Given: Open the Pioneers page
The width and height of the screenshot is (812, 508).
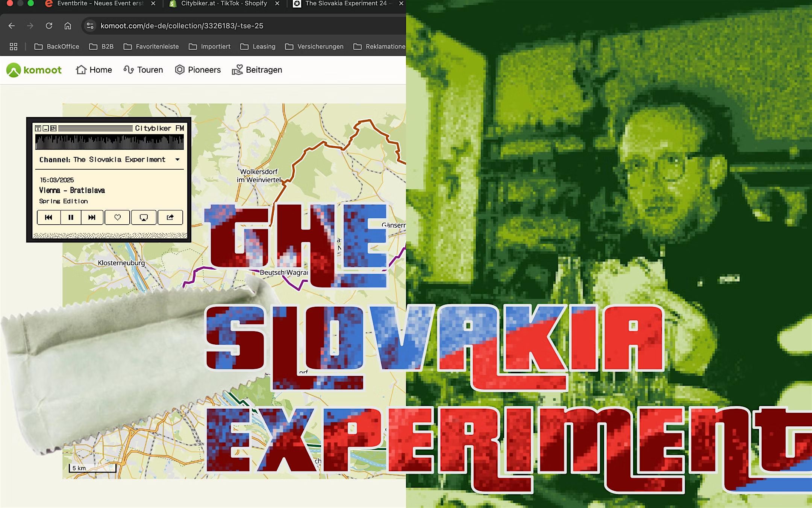Looking at the screenshot, I should coord(198,70).
